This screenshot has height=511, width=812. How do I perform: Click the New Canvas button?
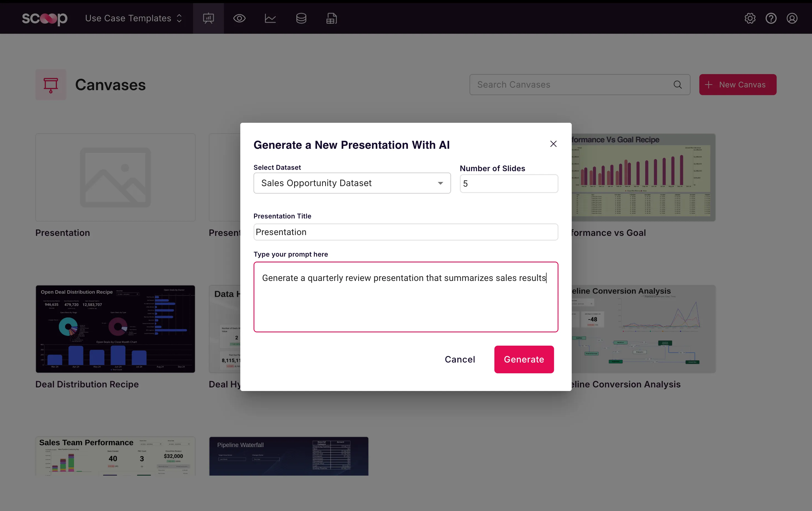(x=737, y=85)
